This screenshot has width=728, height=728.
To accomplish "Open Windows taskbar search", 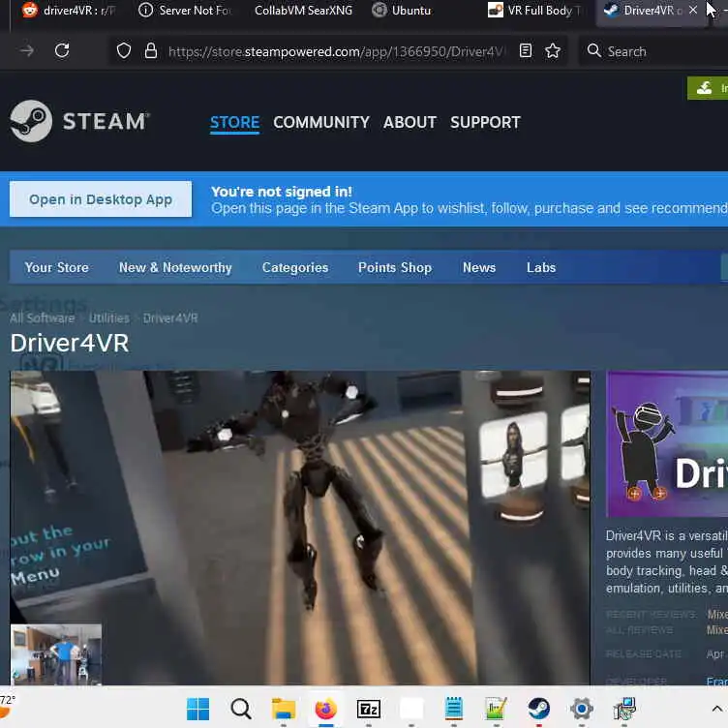I will pyautogui.click(x=241, y=709).
